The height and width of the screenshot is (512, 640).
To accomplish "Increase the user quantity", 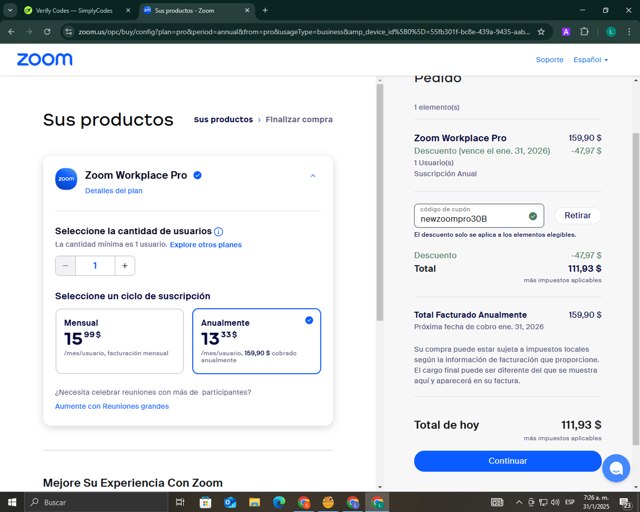I will [x=125, y=266].
